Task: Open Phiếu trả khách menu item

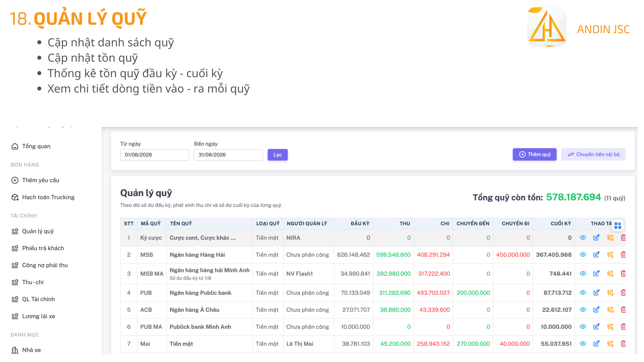Action: (38, 248)
